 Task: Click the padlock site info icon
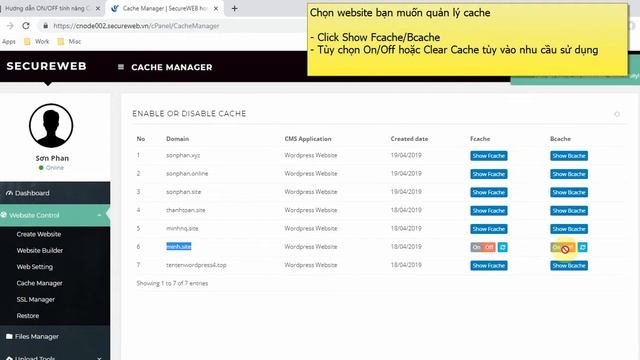tap(45, 26)
